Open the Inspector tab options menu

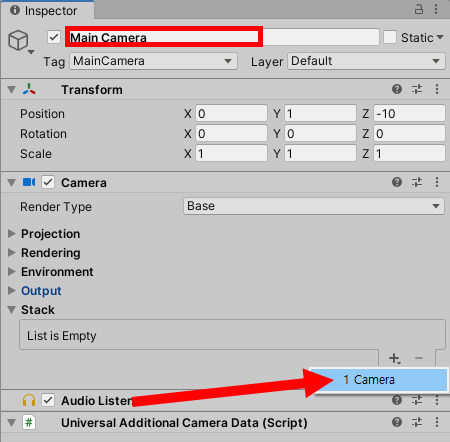coord(436,9)
